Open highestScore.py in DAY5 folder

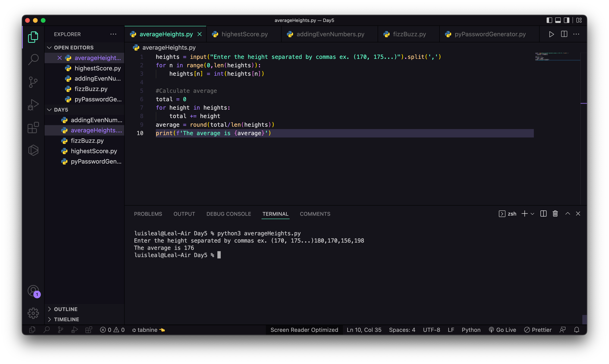pos(84,151)
